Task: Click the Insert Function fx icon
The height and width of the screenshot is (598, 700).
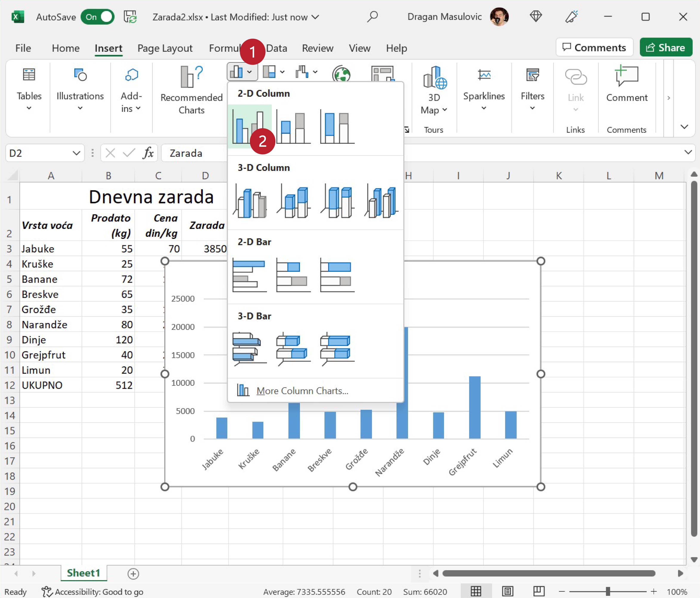Action: click(x=148, y=153)
